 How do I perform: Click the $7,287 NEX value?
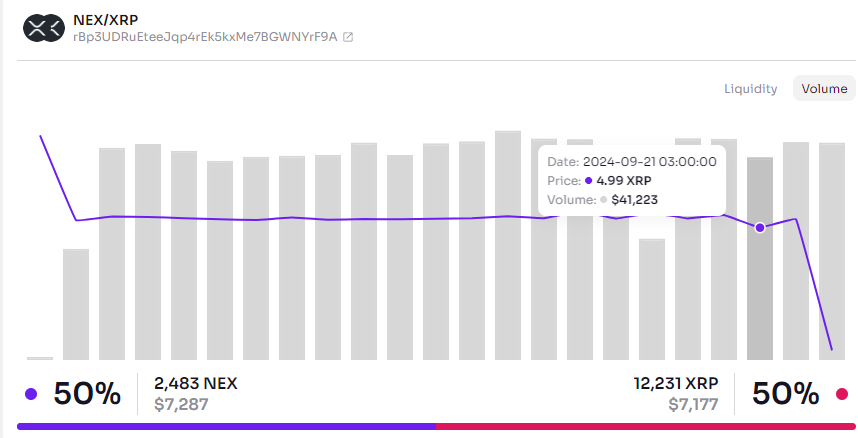[x=181, y=405]
